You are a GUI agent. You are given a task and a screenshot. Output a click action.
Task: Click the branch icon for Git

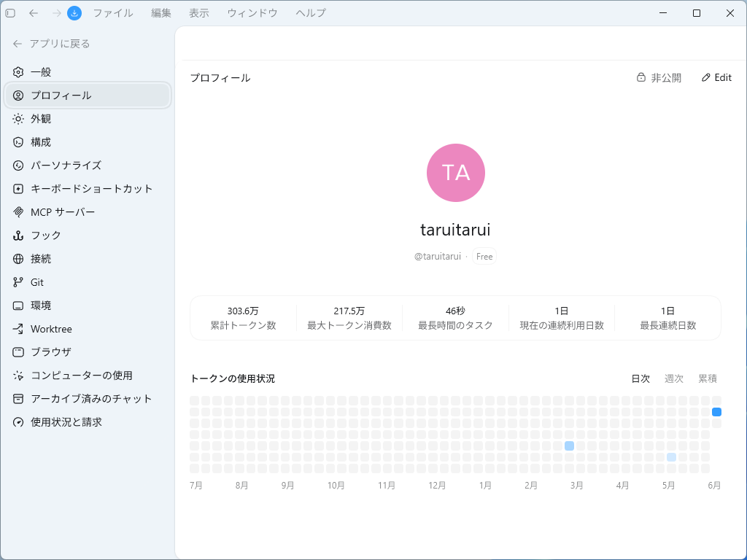pos(18,282)
